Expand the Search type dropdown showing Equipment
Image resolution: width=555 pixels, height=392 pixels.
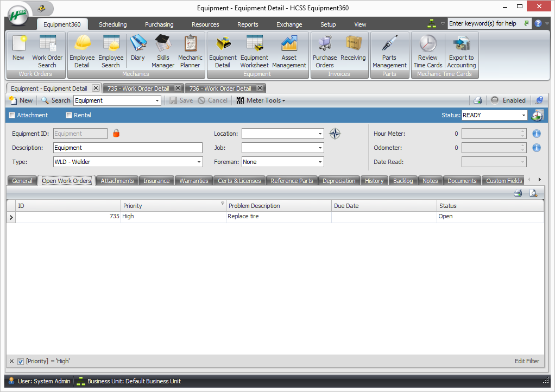(157, 101)
